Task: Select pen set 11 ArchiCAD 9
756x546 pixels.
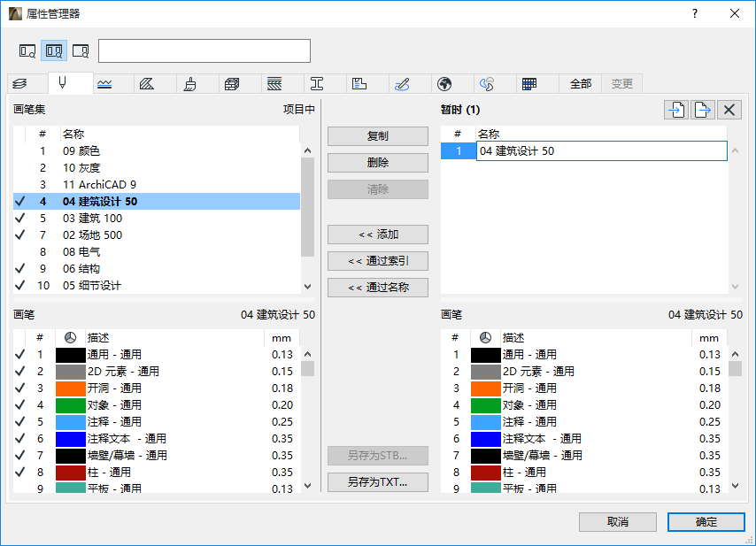Action: pyautogui.click(x=157, y=185)
